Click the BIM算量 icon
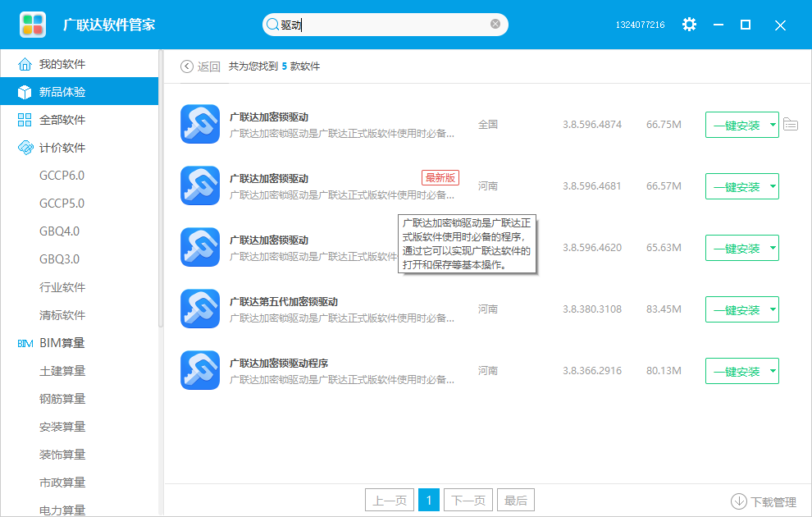 tap(25, 344)
